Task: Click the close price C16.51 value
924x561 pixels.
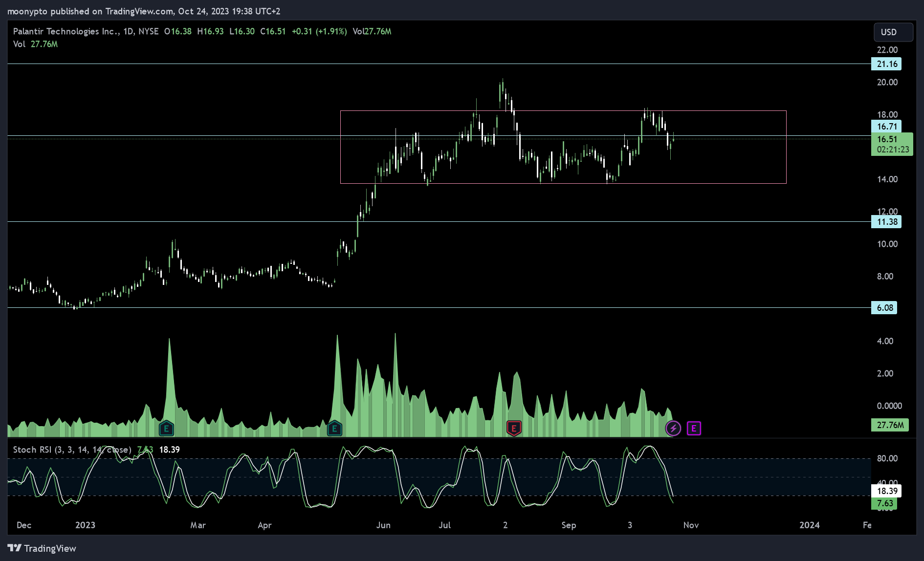Action: click(x=273, y=31)
